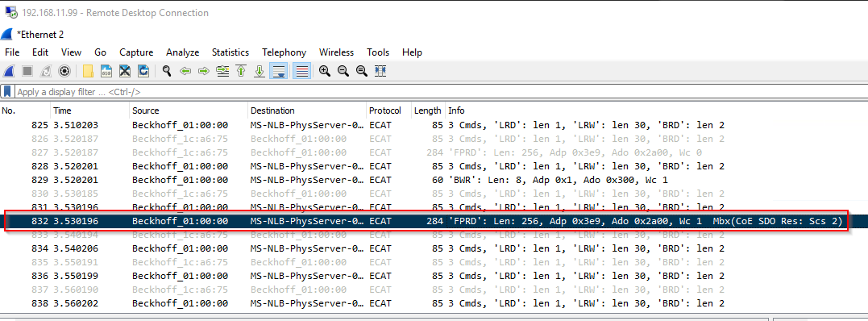This screenshot has width=868, height=321.
Task: Select packet number 838
Action: pos(434,303)
